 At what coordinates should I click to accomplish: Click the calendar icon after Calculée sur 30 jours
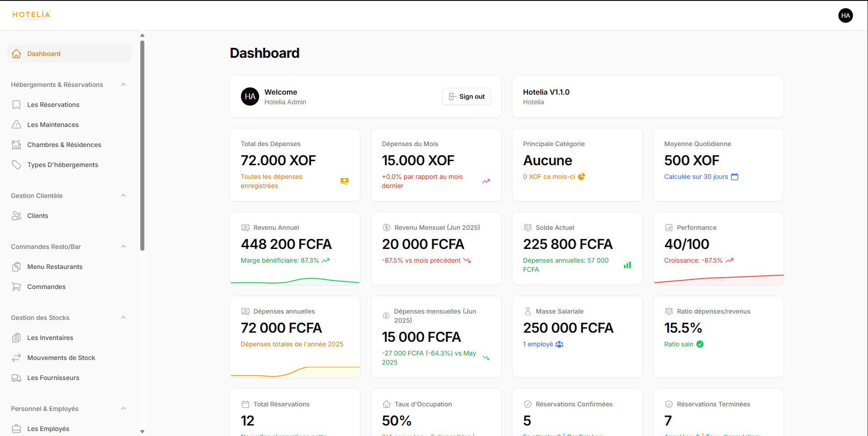tap(735, 177)
